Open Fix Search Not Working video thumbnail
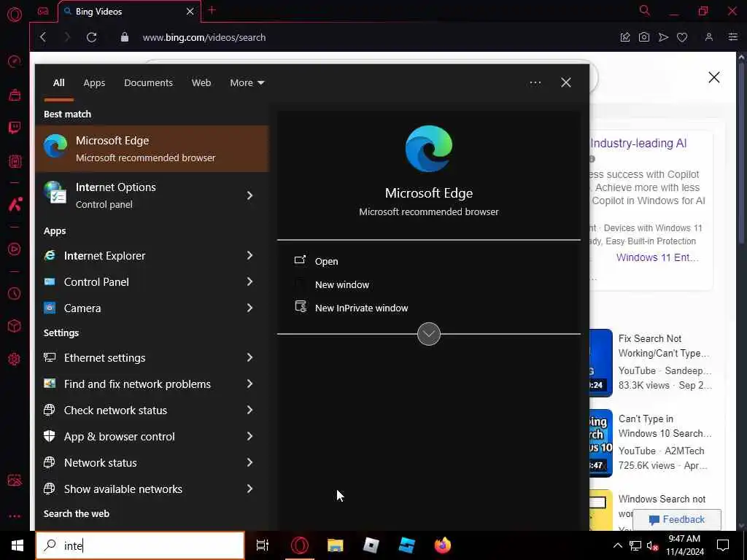Viewport: 747px width, 560px height. (x=601, y=362)
